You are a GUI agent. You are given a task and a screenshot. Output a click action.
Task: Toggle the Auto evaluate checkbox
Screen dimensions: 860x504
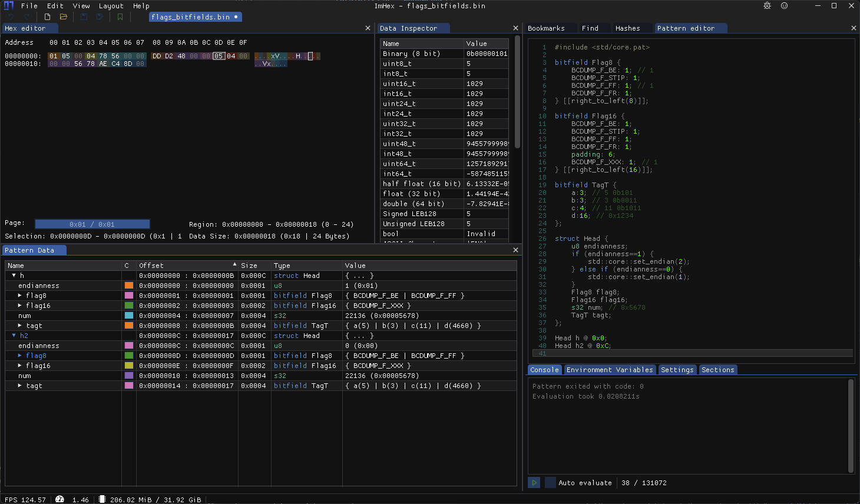pos(550,482)
